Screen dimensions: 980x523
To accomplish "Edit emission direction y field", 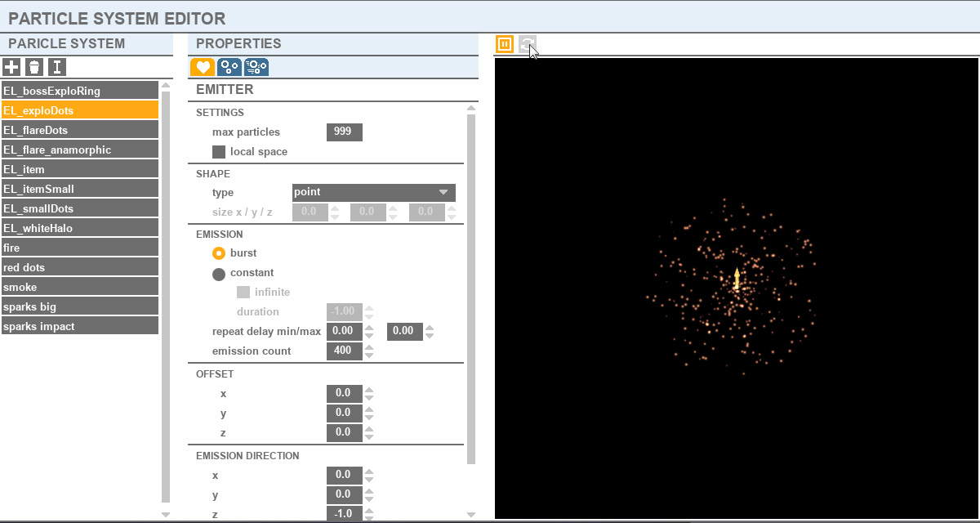I will pyautogui.click(x=345, y=494).
